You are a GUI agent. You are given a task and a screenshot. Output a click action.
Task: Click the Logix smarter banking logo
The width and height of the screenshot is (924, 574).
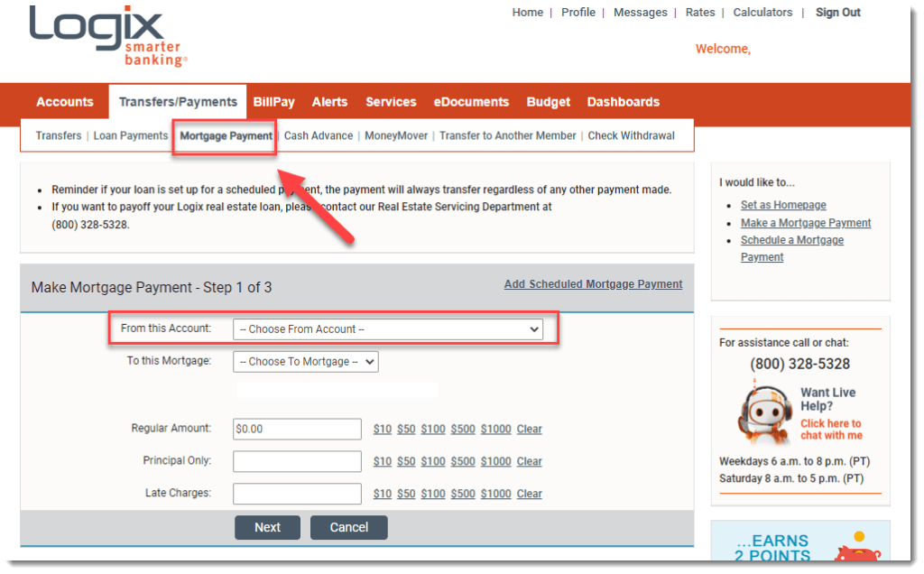pyautogui.click(x=108, y=35)
